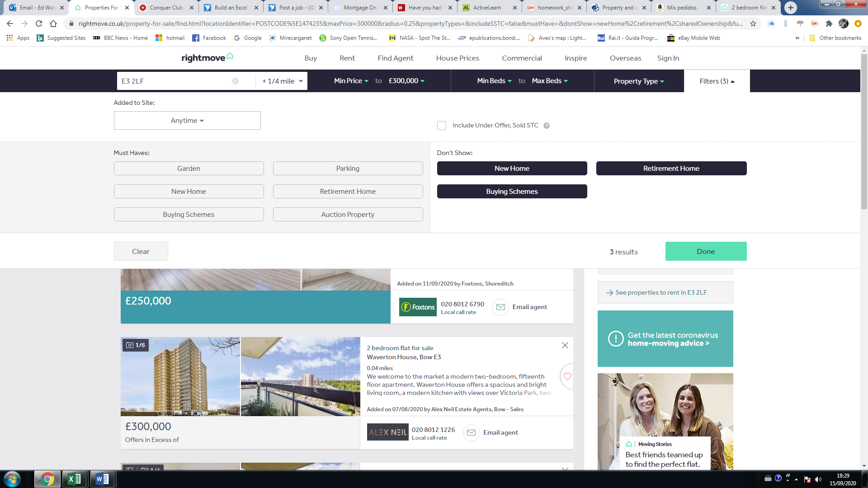Open the Chrome extensions puzzle icon
This screenshot has width=868, height=488.
coord(829,23)
